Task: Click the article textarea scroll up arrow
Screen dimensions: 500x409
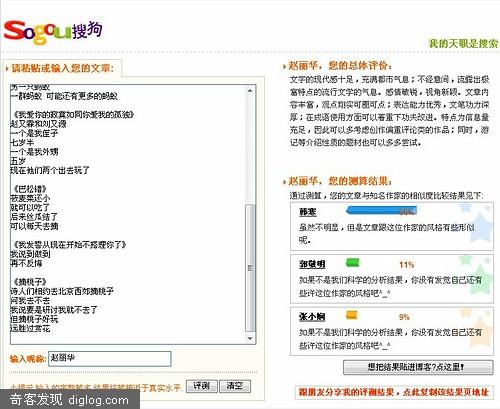Action: [250, 90]
